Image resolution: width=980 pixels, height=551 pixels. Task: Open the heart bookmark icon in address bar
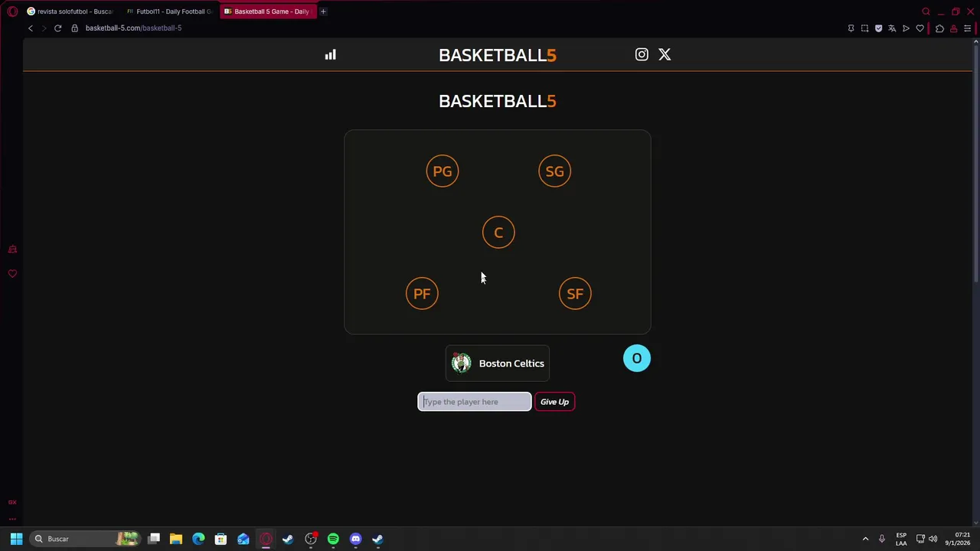click(x=920, y=28)
